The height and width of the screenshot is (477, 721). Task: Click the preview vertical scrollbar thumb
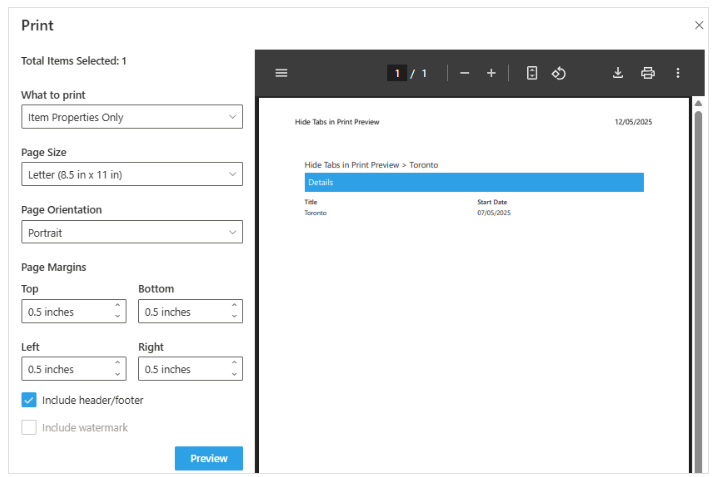pyautogui.click(x=698, y=290)
